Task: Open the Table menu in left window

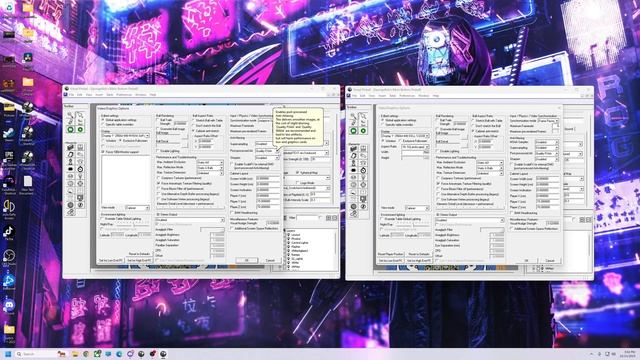Action: click(x=110, y=95)
